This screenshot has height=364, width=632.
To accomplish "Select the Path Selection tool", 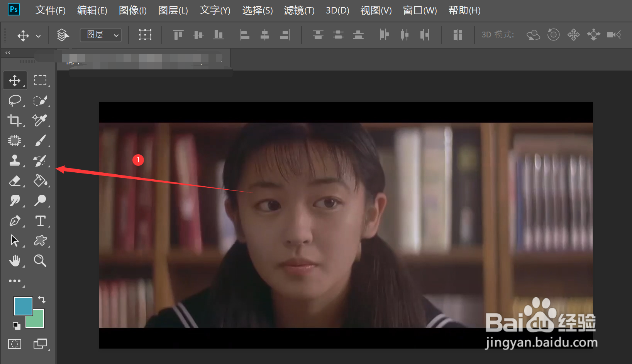I will [15, 241].
